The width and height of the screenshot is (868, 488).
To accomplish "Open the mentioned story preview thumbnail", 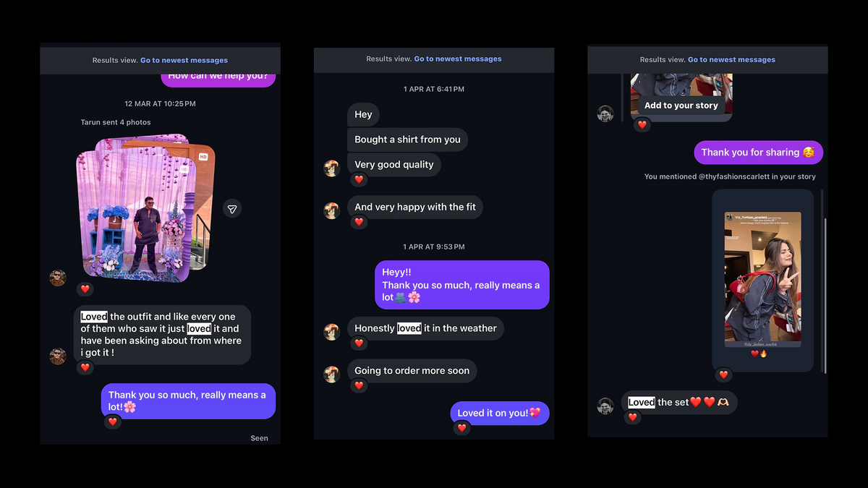I will click(762, 280).
